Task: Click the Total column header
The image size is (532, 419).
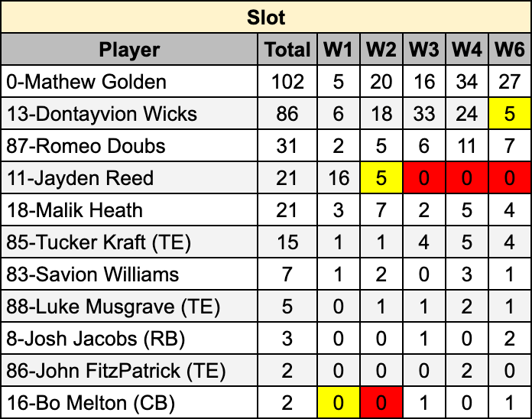Action: pos(287,50)
